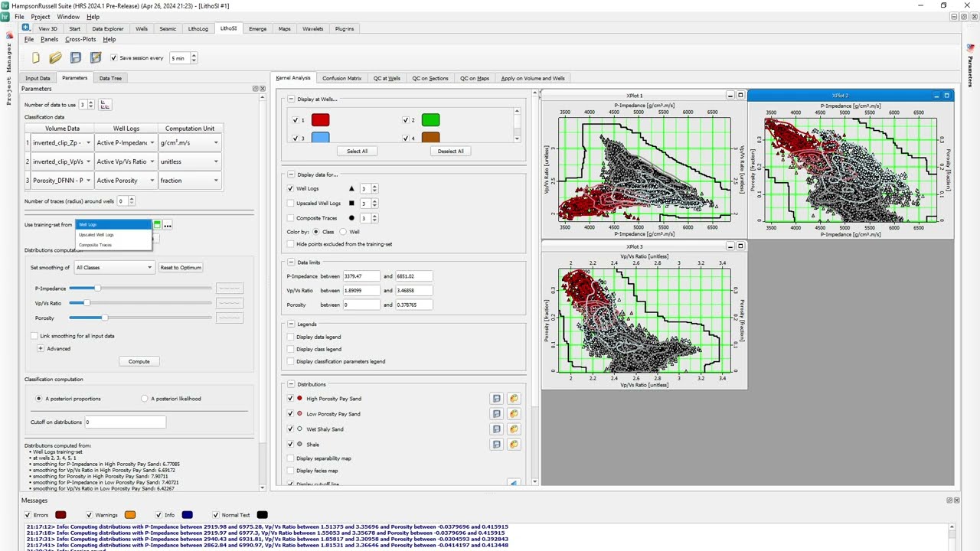980x551 pixels.
Task: Maximize the XPlot 1 sub-window
Action: click(740, 96)
